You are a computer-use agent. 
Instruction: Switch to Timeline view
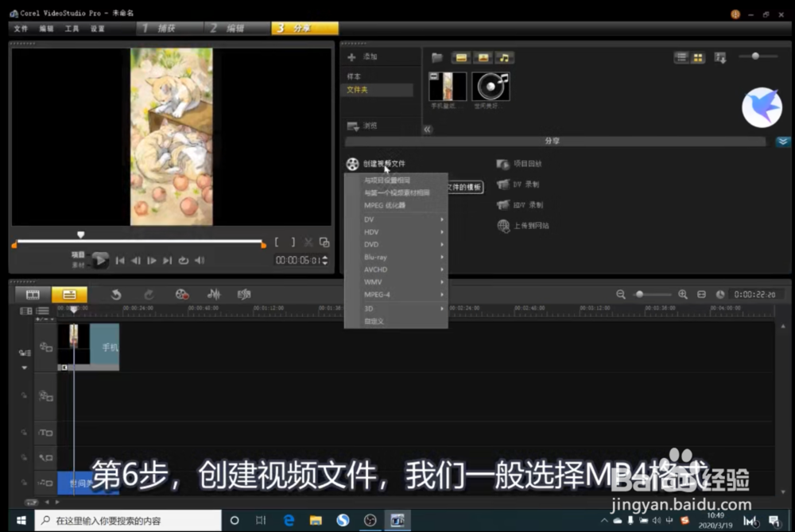(69, 295)
